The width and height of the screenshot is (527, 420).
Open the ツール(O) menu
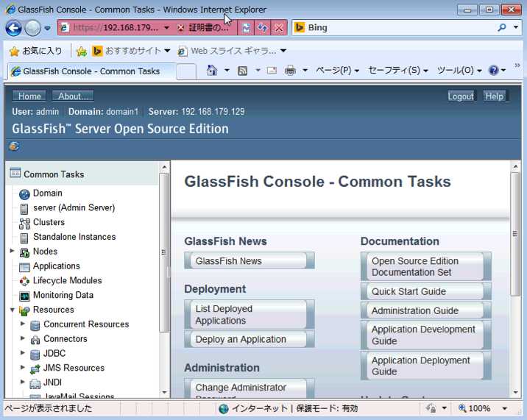tap(459, 71)
